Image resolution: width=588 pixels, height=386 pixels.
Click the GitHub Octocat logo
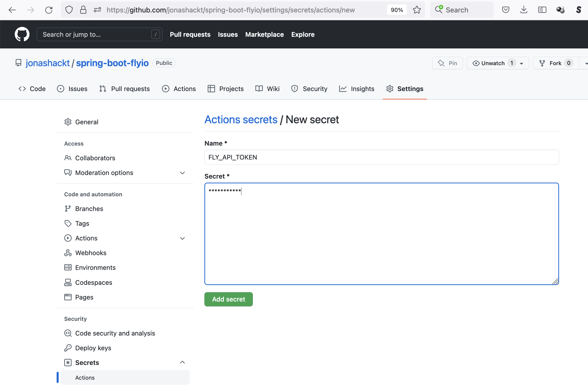(x=22, y=34)
